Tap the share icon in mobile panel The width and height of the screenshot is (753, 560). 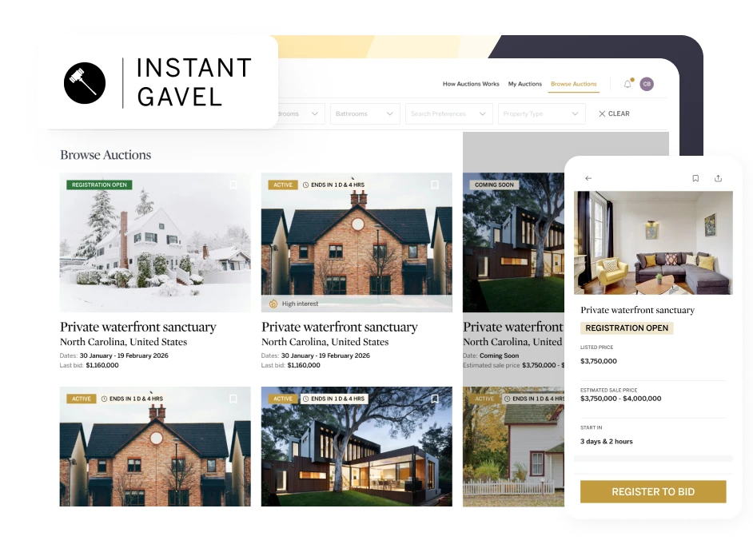[718, 178]
